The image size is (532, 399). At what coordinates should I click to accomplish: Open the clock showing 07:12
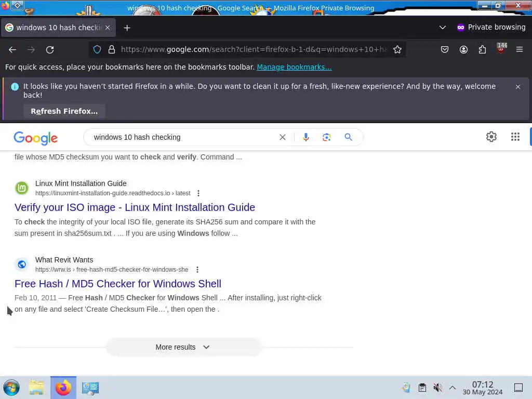[483, 388]
